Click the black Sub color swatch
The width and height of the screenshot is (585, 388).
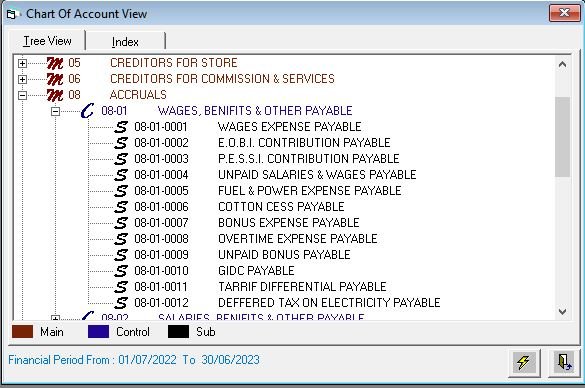[x=178, y=332]
